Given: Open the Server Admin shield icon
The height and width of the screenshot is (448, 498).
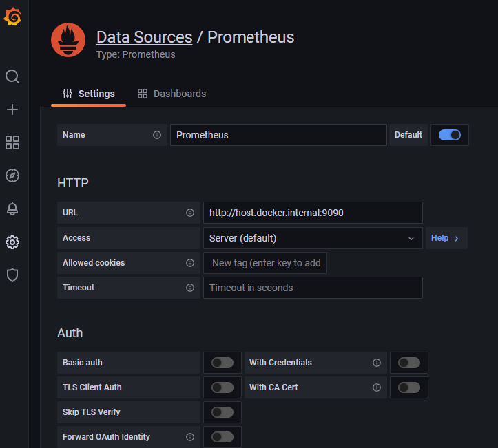Looking at the screenshot, I should [x=12, y=275].
